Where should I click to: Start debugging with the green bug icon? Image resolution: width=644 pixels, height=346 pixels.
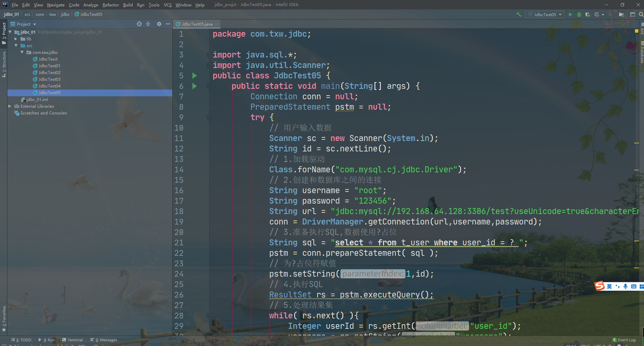tap(579, 14)
